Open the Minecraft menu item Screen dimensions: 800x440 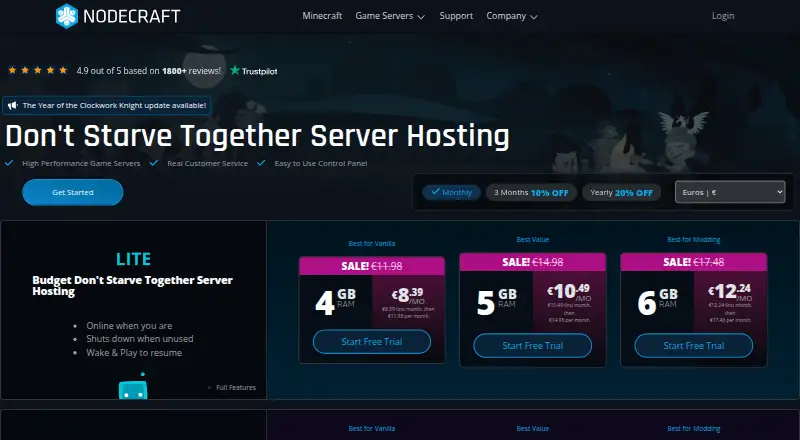point(322,16)
